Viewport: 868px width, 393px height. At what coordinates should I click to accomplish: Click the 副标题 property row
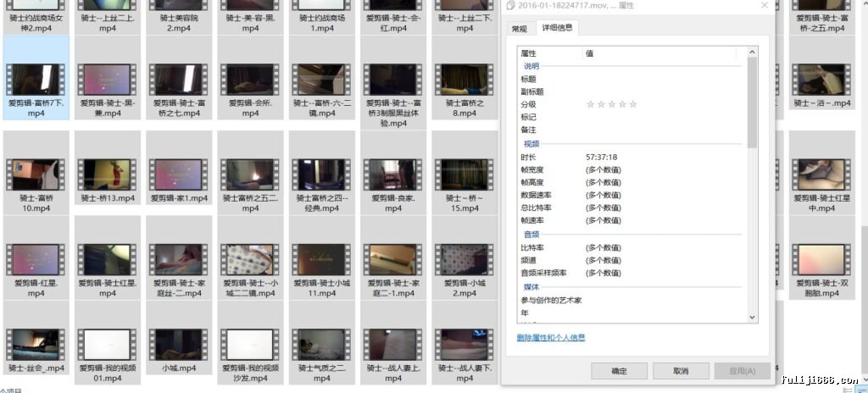click(632, 91)
